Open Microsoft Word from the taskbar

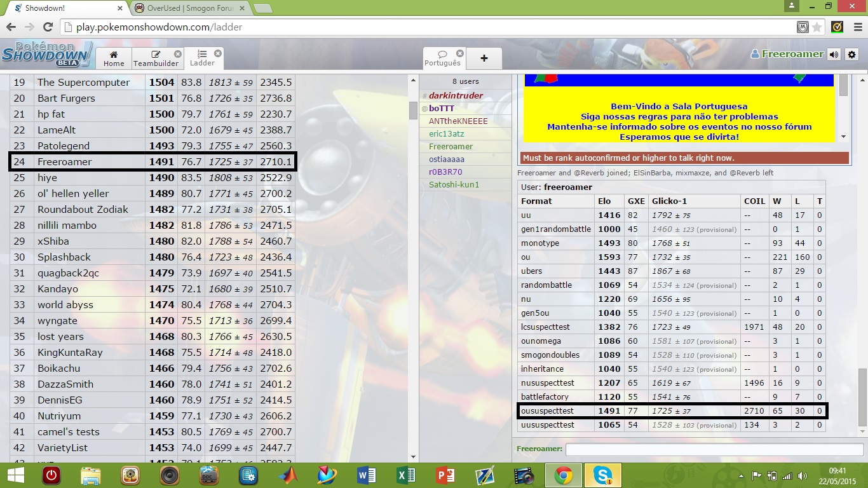point(367,475)
